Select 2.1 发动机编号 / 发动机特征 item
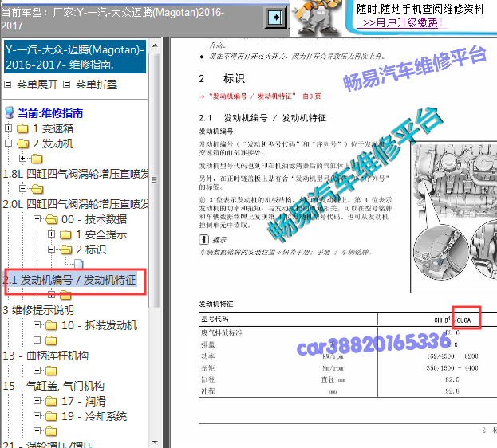 [x=69, y=280]
